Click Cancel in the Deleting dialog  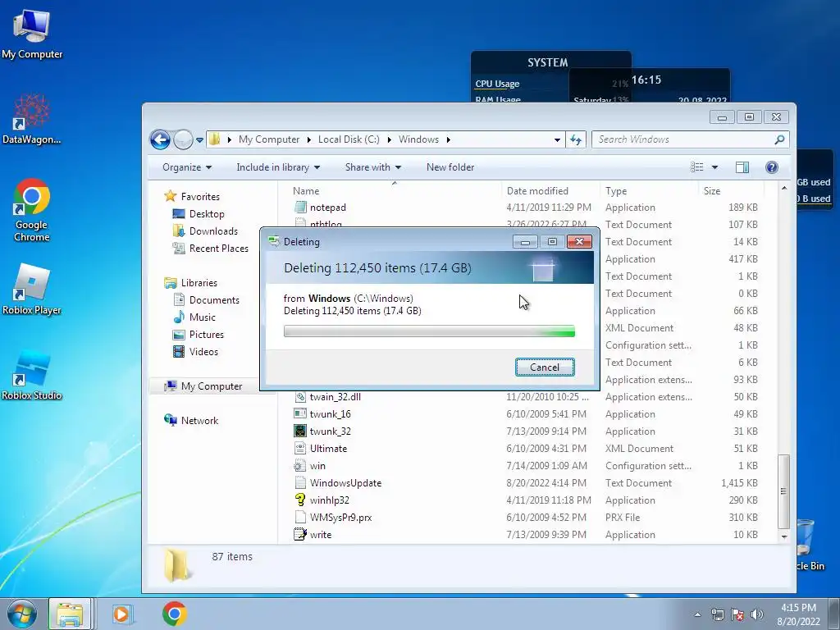(545, 367)
